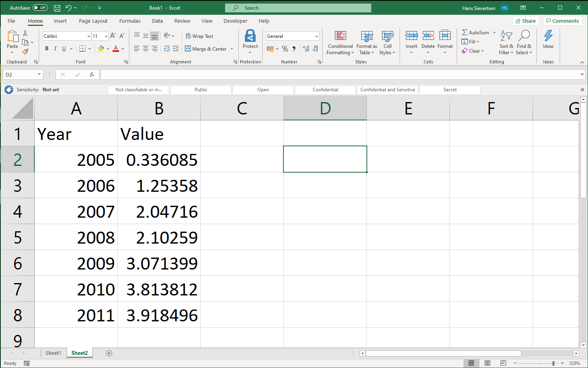Viewport: 588px width, 368px height.
Task: Switch to the Page Layout tab
Action: tap(93, 21)
